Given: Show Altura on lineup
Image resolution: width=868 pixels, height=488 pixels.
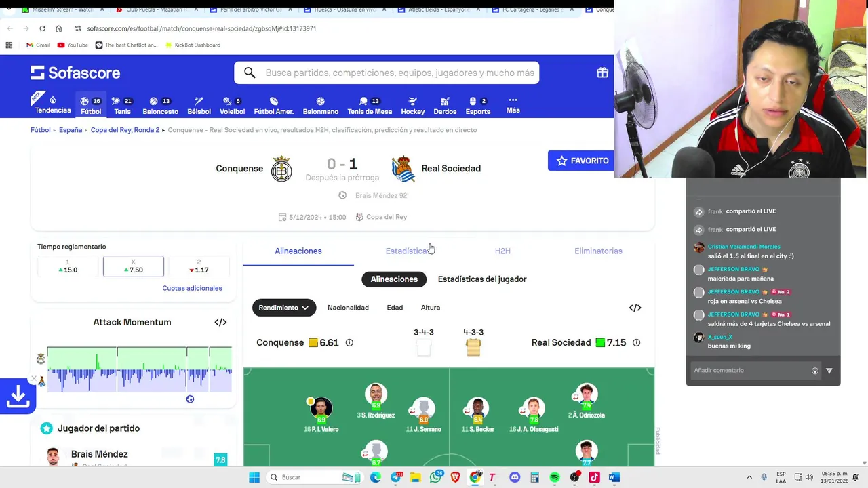Looking at the screenshot, I should [x=431, y=308].
